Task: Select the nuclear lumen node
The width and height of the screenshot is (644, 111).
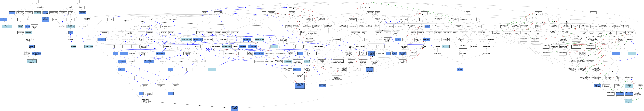Action: coord(71,39)
